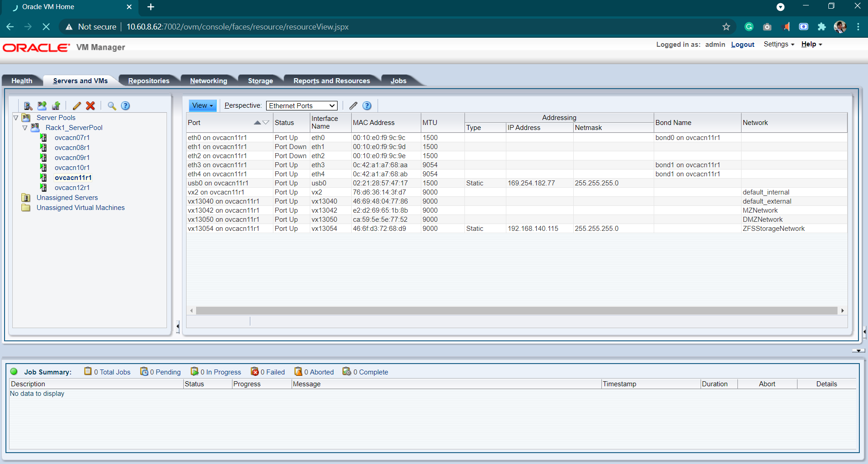868x464 pixels.
Task: Click the MAC Address column header
Action: point(386,123)
